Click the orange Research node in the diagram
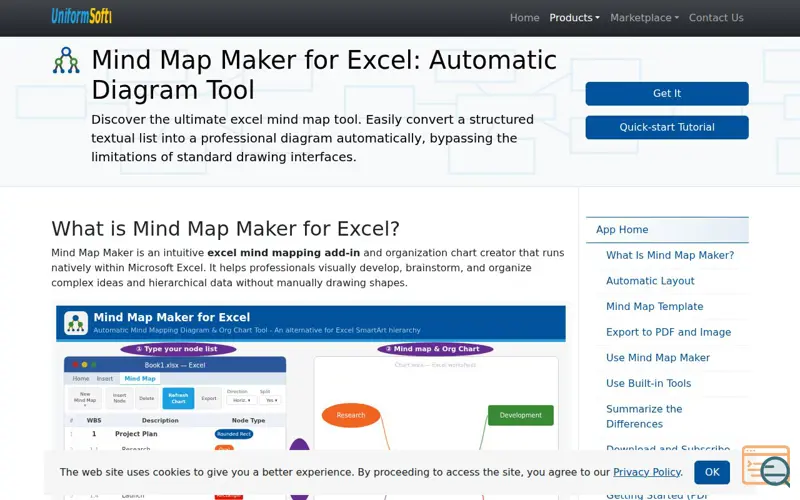Viewport: 800px width, 500px height. point(351,415)
